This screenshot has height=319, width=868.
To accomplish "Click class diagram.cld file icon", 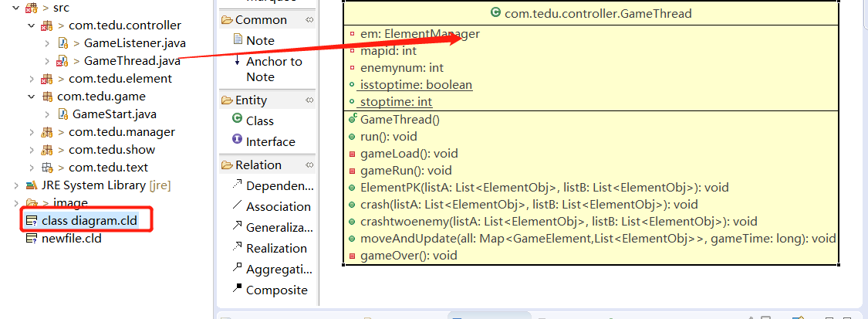I will point(32,221).
